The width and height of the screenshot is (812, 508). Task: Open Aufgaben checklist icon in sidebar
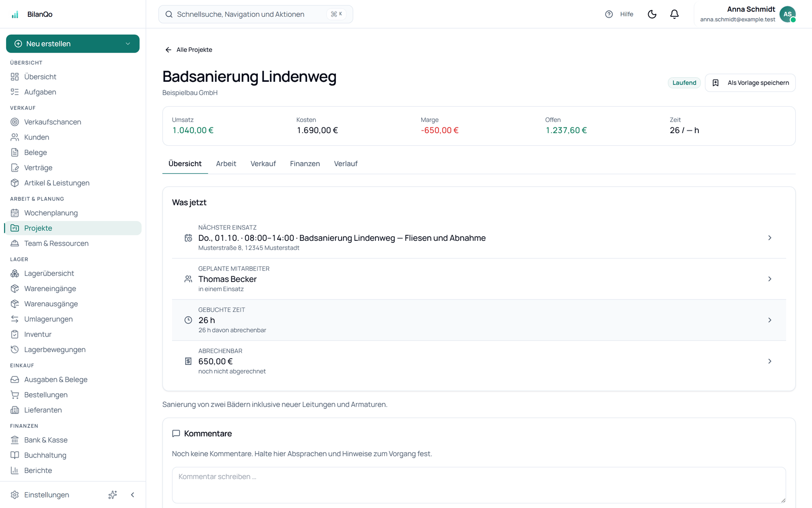pyautogui.click(x=15, y=92)
